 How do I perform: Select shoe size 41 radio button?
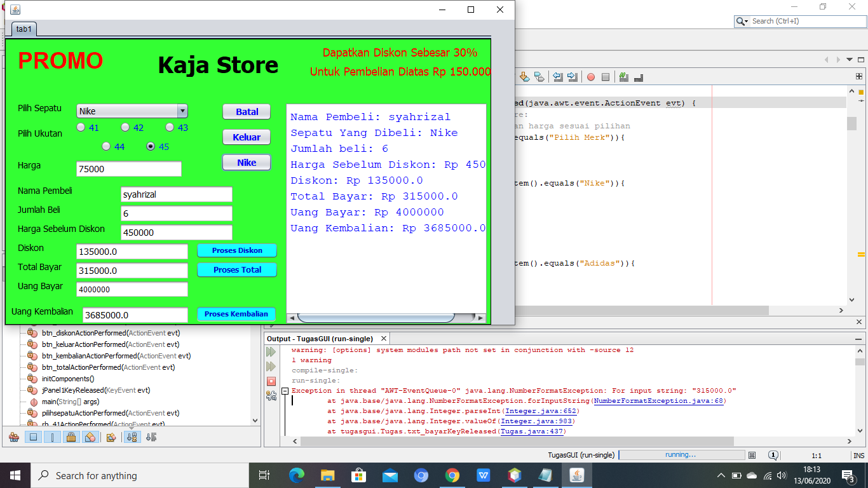(81, 127)
